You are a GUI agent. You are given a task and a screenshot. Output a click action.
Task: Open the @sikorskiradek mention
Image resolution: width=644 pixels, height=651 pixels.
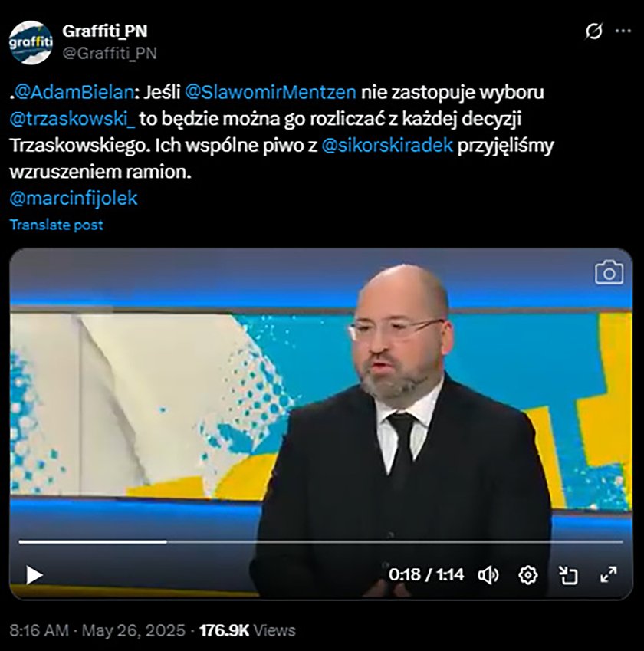387,146
